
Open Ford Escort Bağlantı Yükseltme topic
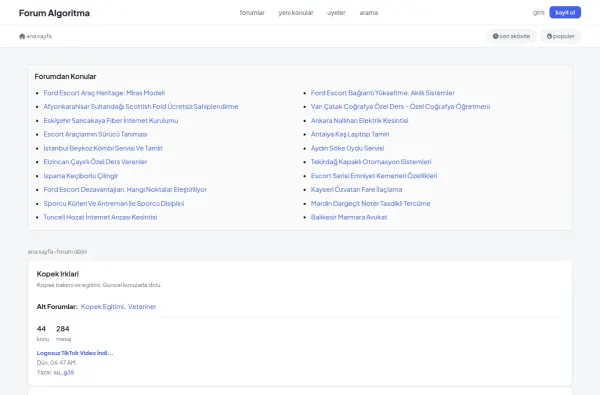point(383,93)
